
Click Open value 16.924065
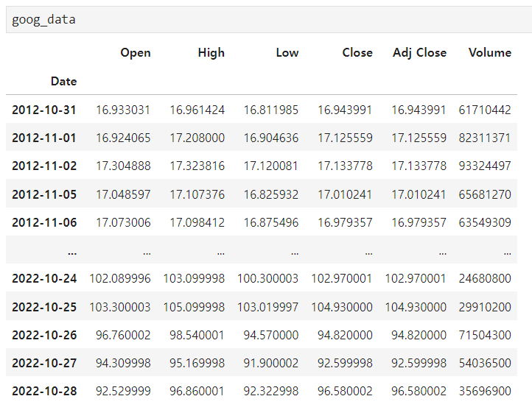click(123, 138)
